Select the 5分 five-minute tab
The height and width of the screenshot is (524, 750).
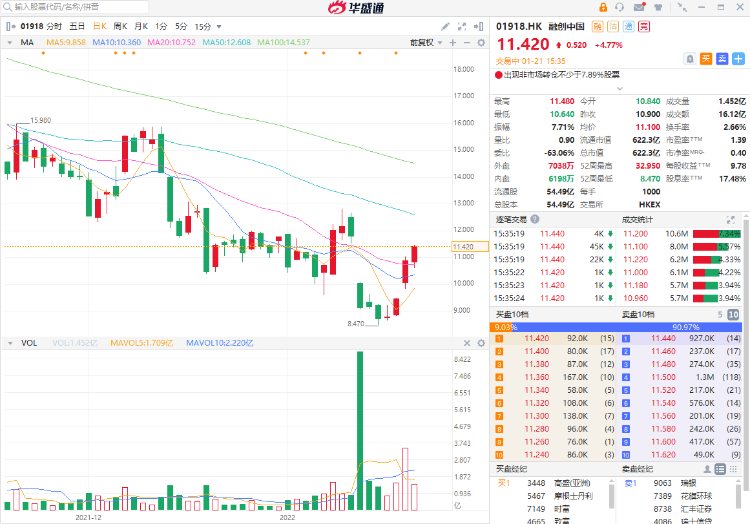[x=181, y=26]
